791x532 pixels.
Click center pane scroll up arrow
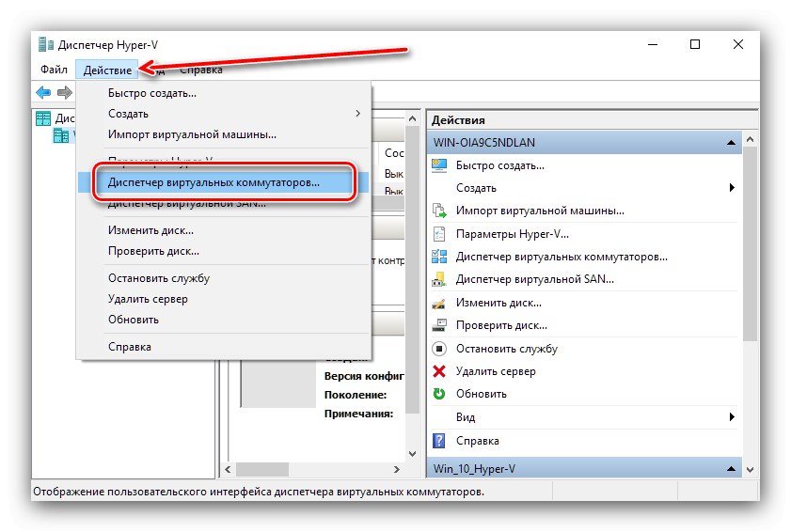413,118
